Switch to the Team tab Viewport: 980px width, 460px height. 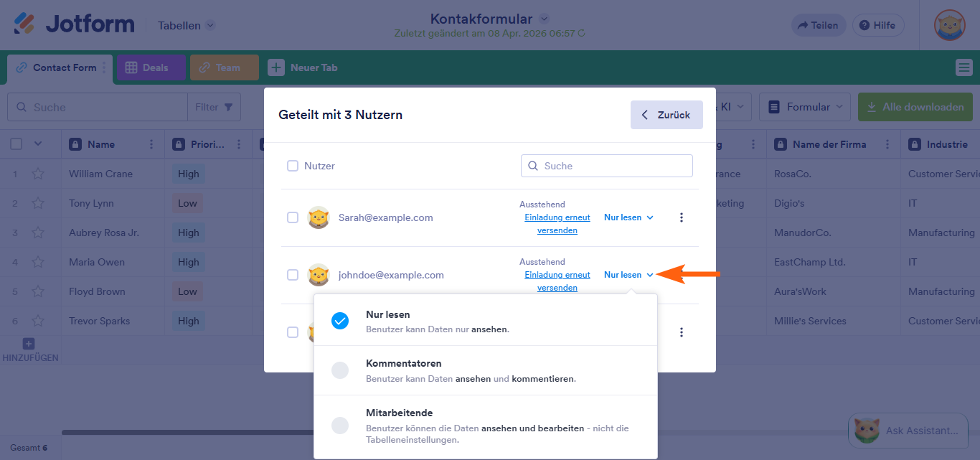point(224,67)
